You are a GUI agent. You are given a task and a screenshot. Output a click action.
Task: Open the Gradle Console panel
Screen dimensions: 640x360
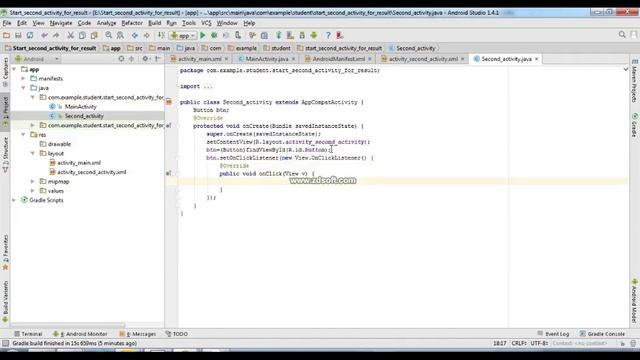tap(602, 334)
